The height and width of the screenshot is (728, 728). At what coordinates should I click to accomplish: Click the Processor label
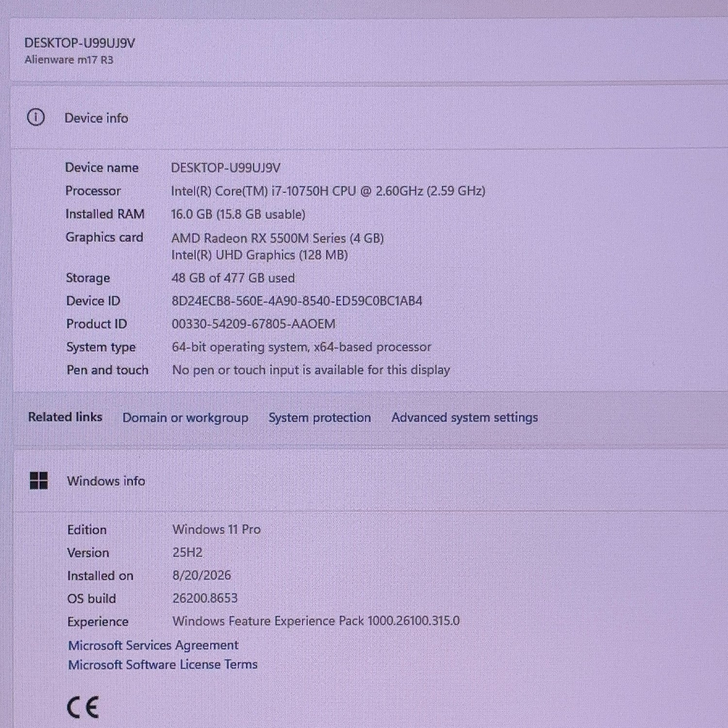[93, 191]
